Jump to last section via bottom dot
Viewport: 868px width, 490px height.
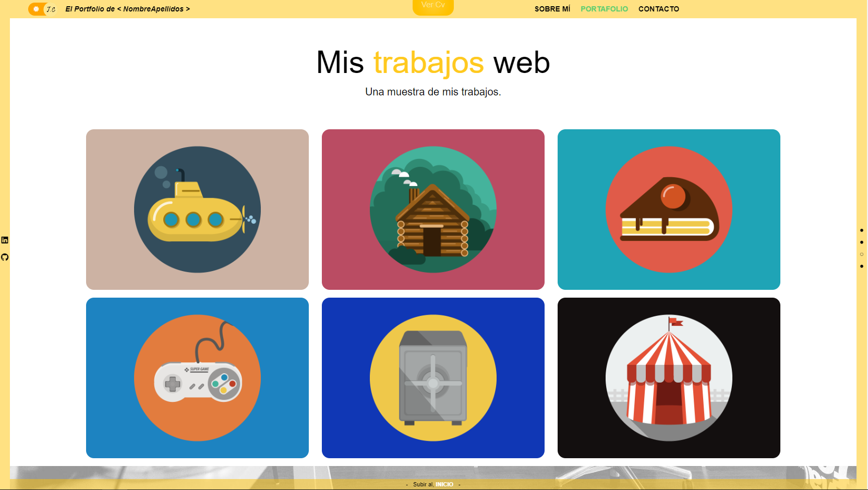click(862, 266)
